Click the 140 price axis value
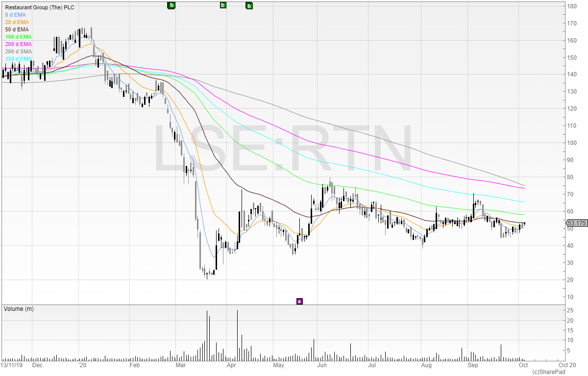 572,74
